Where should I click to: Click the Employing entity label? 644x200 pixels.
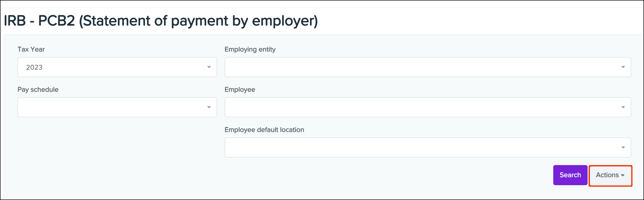pyautogui.click(x=250, y=49)
